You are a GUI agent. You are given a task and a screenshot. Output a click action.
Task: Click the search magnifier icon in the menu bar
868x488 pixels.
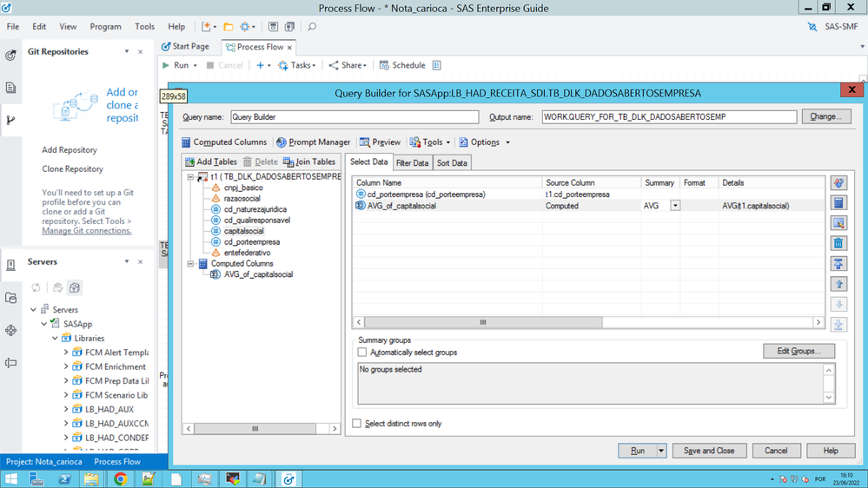[x=312, y=27]
